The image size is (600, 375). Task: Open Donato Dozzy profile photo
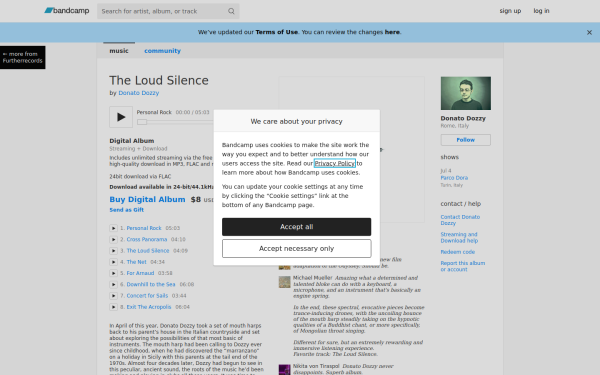pyautogui.click(x=466, y=93)
